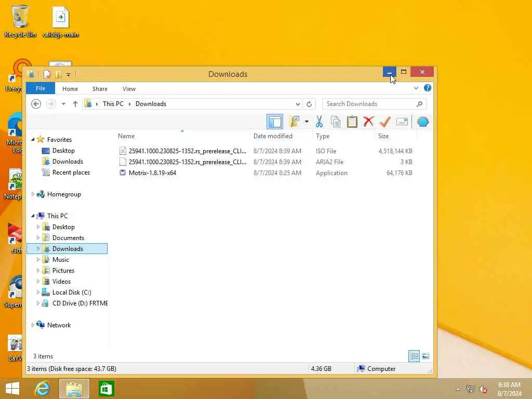The height and width of the screenshot is (399, 532).
Task: Click the search magnifier icon
Action: [x=420, y=104]
